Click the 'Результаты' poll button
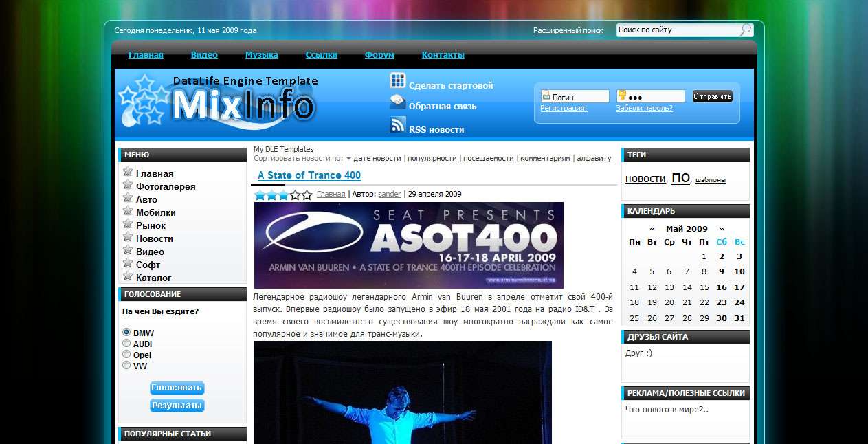The height and width of the screenshot is (444, 868). pyautogui.click(x=177, y=406)
